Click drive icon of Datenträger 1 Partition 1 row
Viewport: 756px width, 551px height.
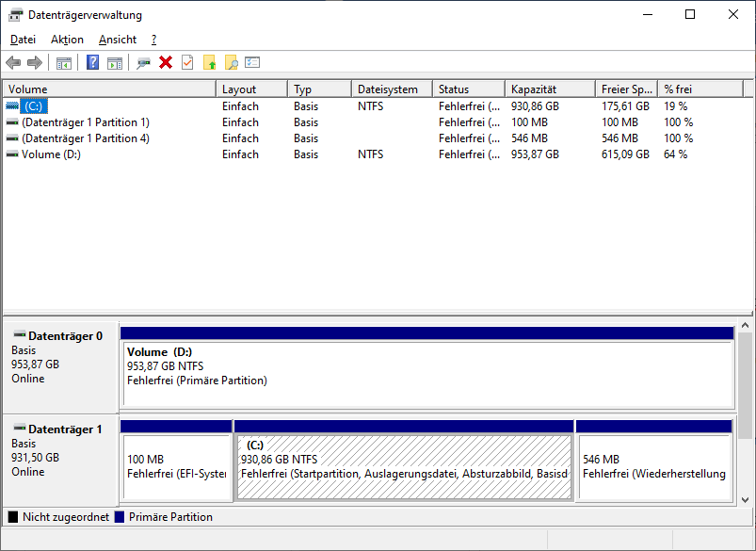tap(12, 122)
